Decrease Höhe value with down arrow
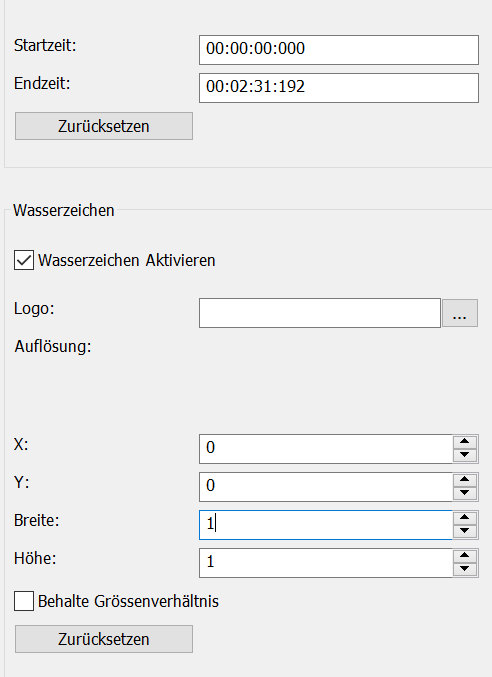Viewport: 492px width, 677px height. pyautogui.click(x=465, y=569)
